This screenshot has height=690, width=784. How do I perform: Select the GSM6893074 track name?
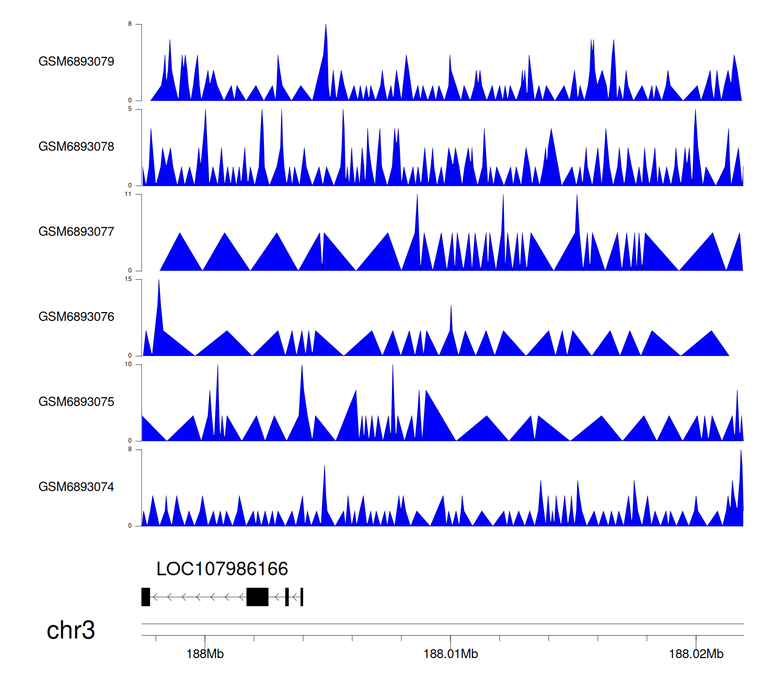pyautogui.click(x=76, y=487)
